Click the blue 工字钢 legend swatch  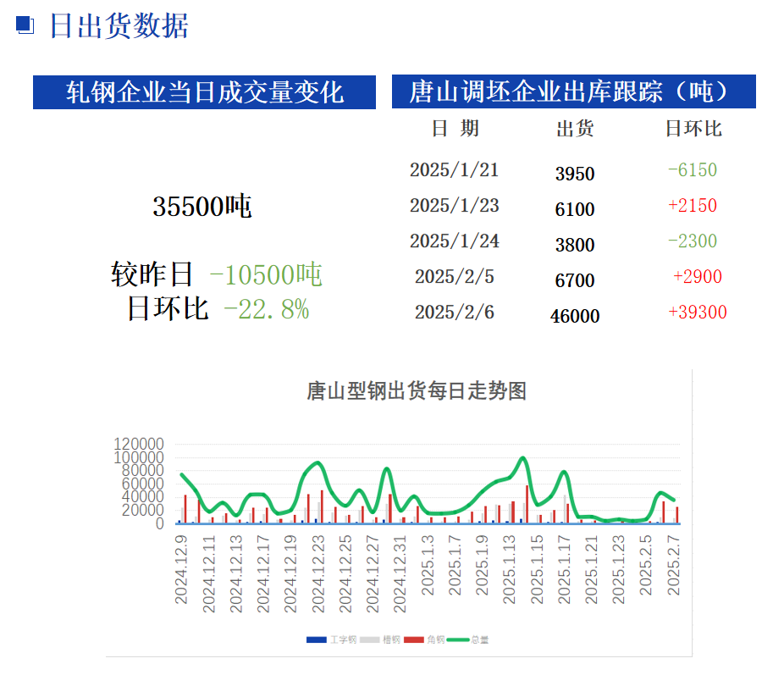(x=316, y=639)
